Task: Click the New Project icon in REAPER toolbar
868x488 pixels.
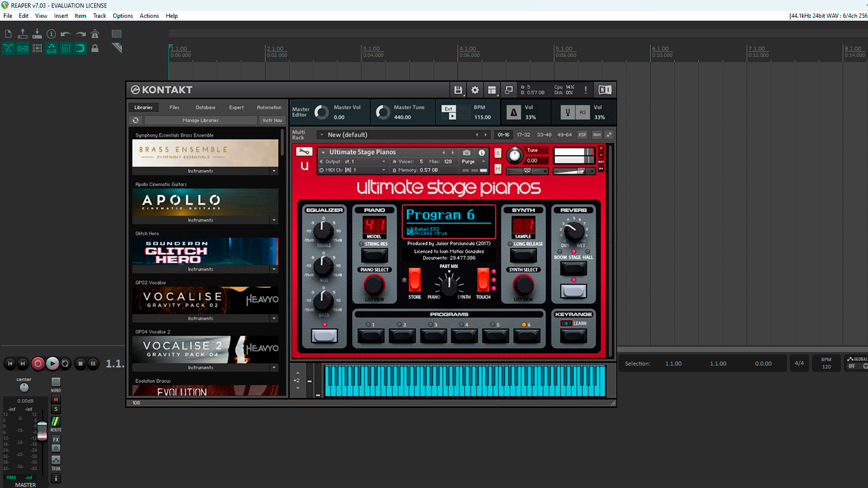Action: point(8,34)
